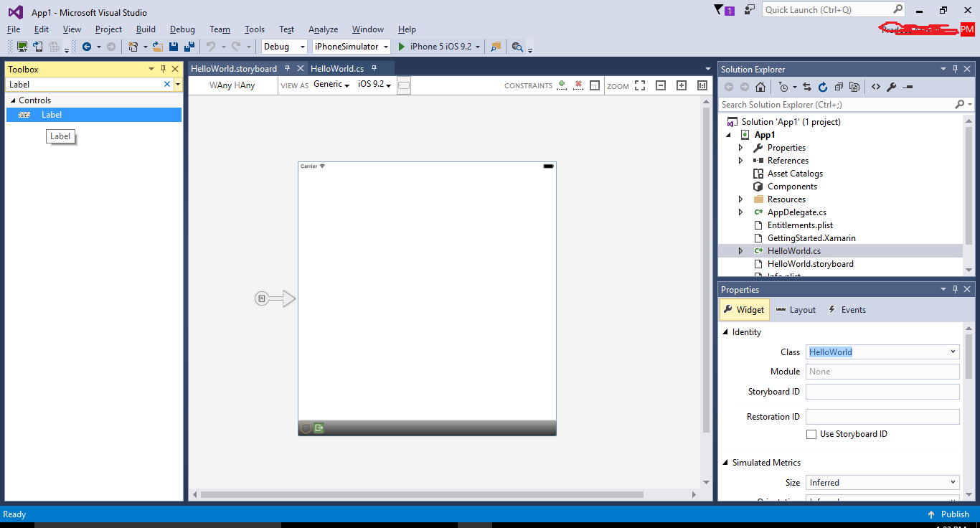The width and height of the screenshot is (980, 528).
Task: Click the Collapse All icon in Solution Explorer
Action: pos(839,87)
